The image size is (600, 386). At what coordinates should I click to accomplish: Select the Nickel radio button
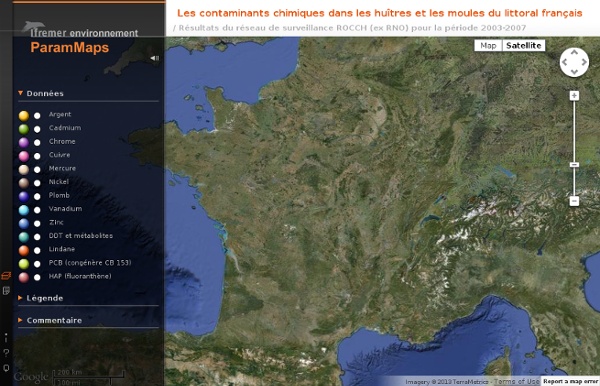[x=37, y=183]
